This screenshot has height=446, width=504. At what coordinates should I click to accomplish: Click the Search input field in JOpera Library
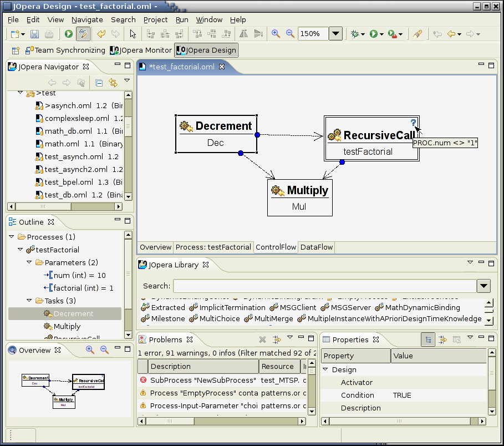point(325,286)
